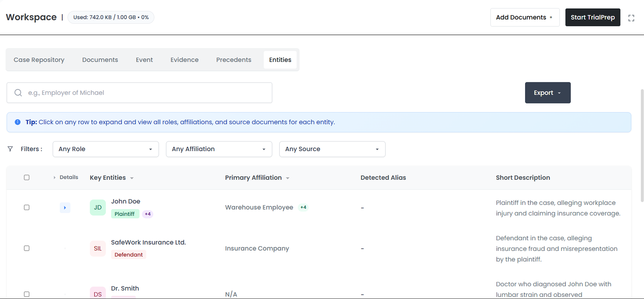Open the Precedents tab
The height and width of the screenshot is (299, 644).
(234, 60)
